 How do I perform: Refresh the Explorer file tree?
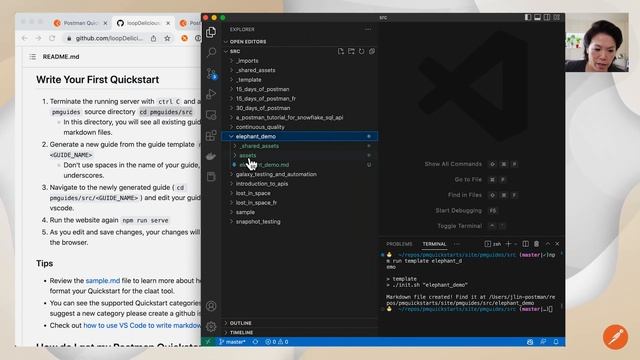(362, 51)
